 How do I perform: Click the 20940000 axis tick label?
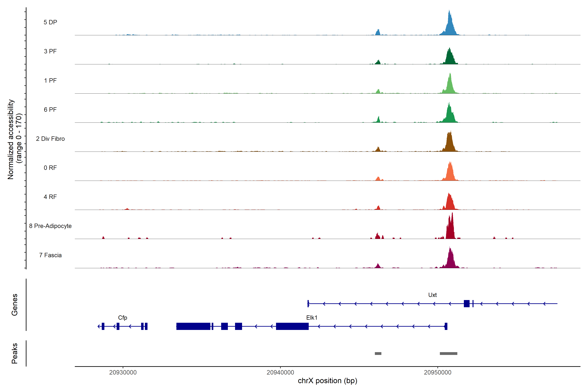click(280, 373)
